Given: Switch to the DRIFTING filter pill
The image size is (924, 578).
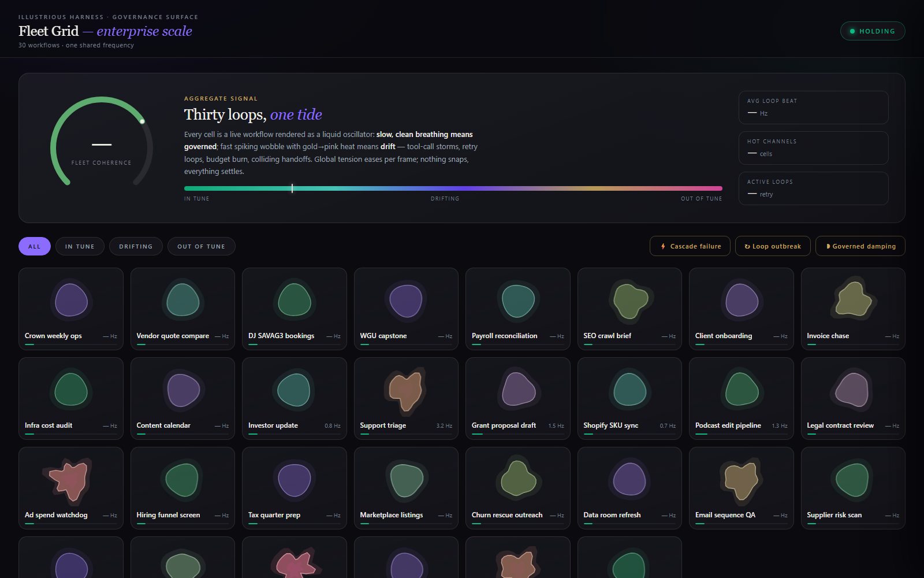Looking at the screenshot, I should point(136,246).
